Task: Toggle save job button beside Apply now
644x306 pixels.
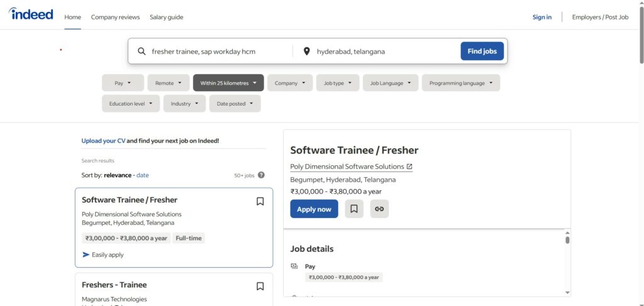Action: 354,209
